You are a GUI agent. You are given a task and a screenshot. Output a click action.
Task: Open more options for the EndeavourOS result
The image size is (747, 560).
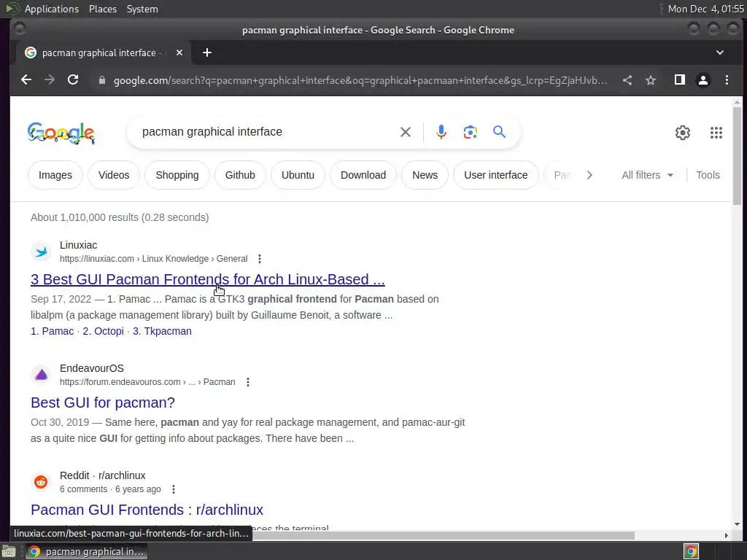248,382
